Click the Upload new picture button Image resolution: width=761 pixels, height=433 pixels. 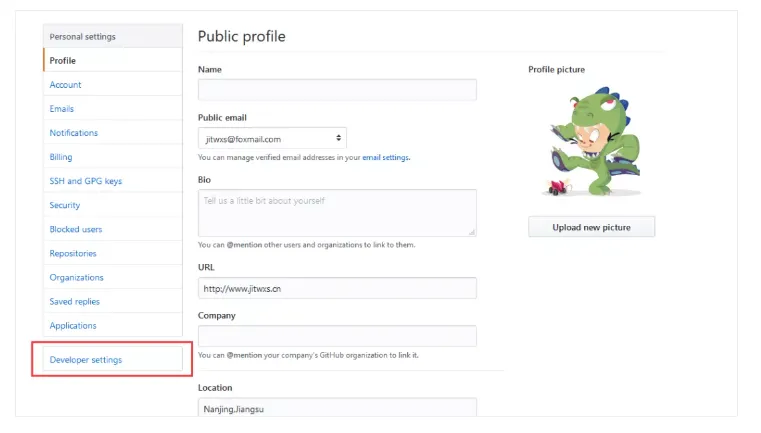591,227
